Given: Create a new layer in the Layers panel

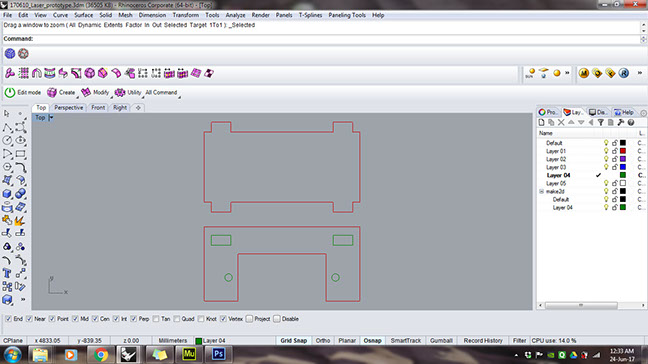Looking at the screenshot, I should pos(541,123).
